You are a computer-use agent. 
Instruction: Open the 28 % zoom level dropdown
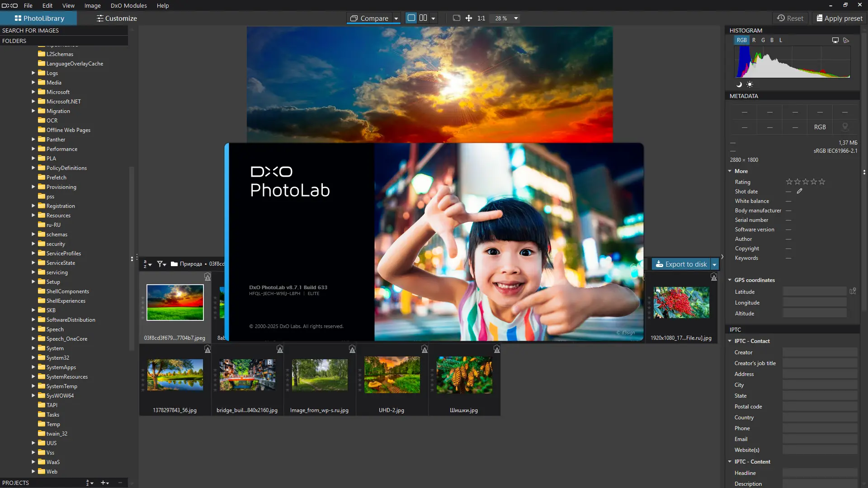click(516, 19)
